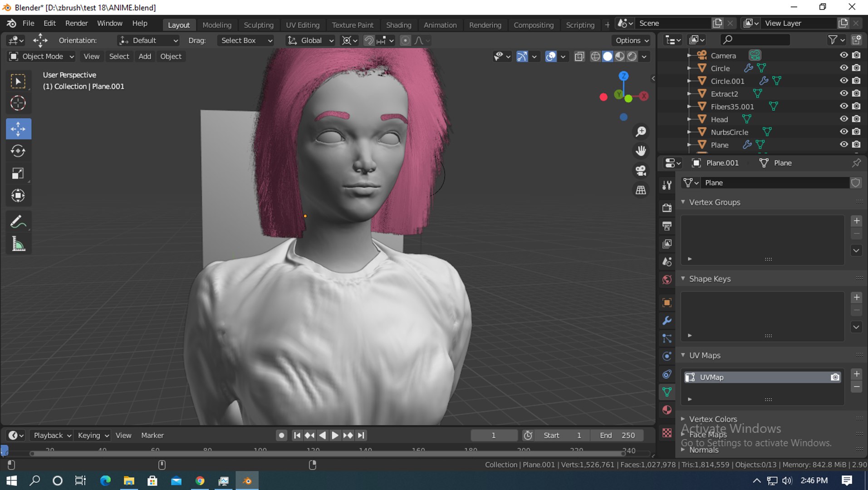Click the viewport zoom magnifier icon
868x490 pixels.
tap(641, 132)
